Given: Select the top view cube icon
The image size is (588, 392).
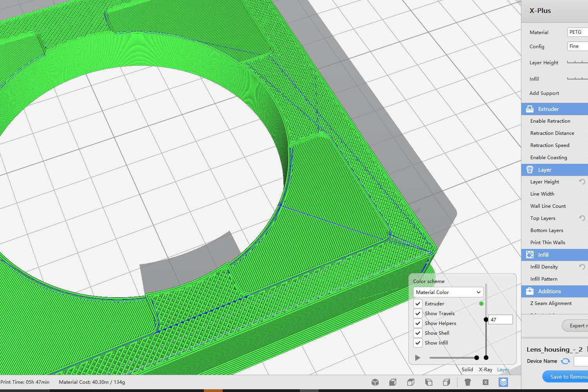Looking at the screenshot, I should click(x=411, y=382).
